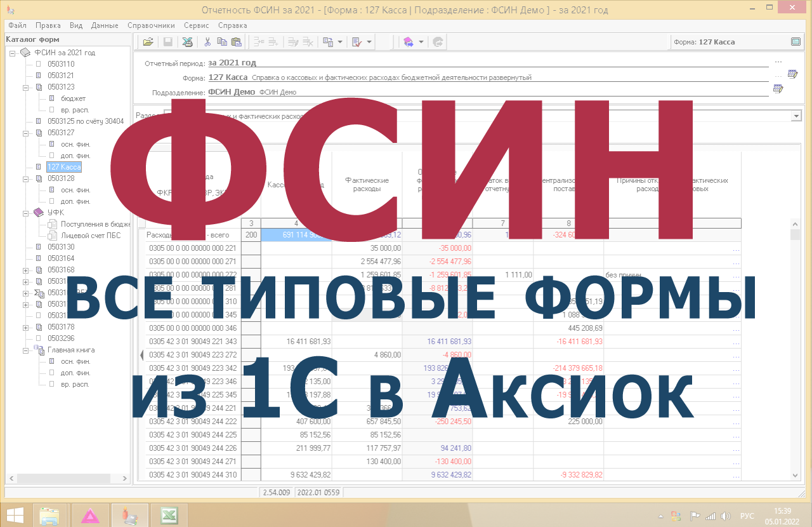This screenshot has height=527, width=812.
Task: Click the cell reading без причин
Action: [672, 275]
